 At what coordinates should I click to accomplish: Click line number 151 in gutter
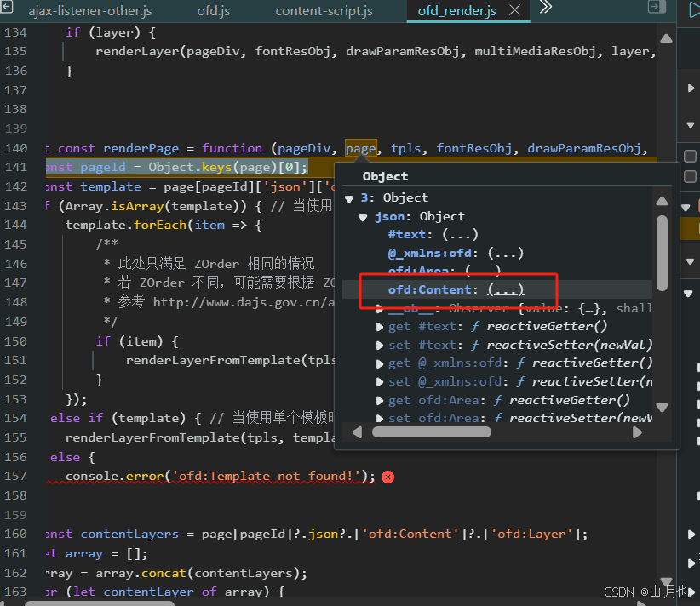pyautogui.click(x=16, y=360)
